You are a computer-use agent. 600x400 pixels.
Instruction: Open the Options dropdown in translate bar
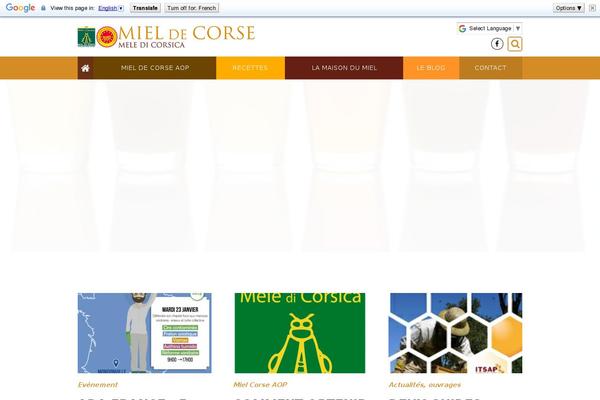(x=568, y=8)
